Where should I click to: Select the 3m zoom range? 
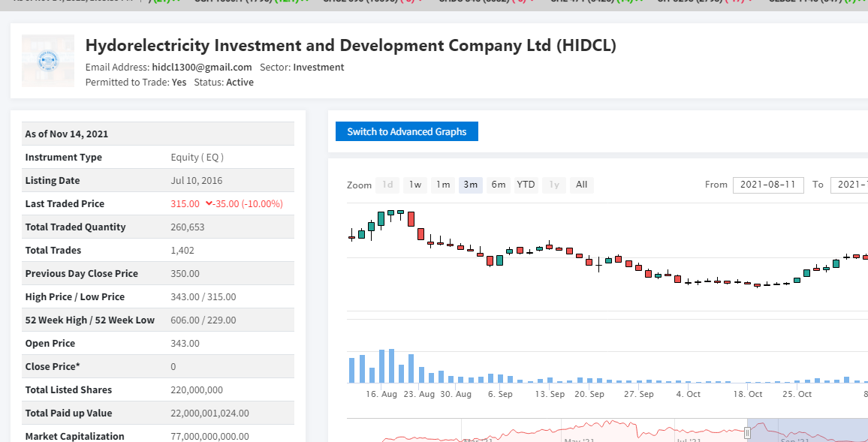click(x=471, y=185)
